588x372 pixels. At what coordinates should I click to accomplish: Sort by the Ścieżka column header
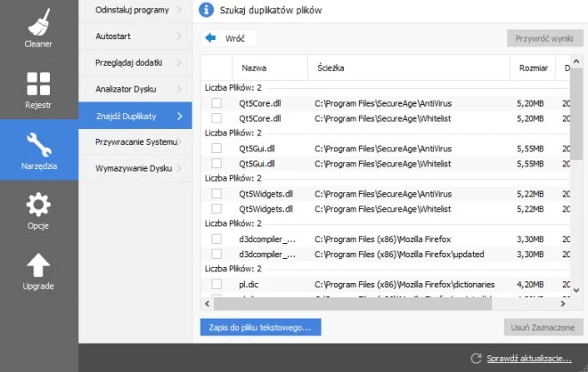(408, 68)
